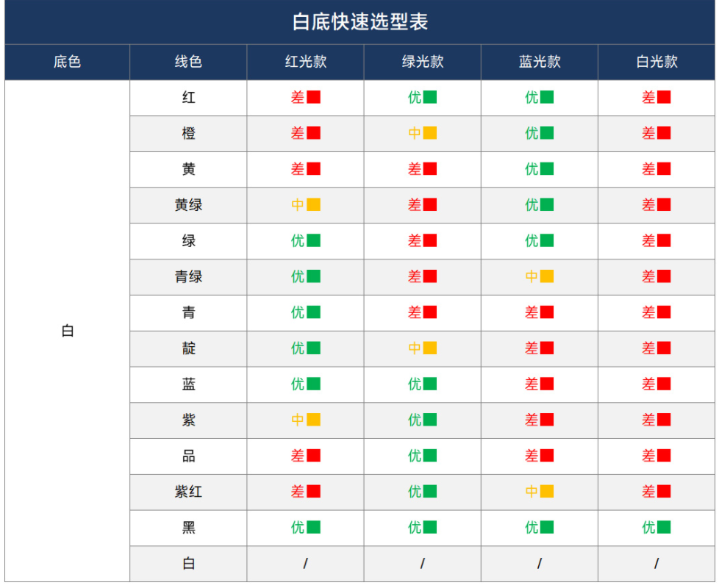Click the 底色 column header
This screenshot has width=719, height=588.
pyautogui.click(x=67, y=62)
